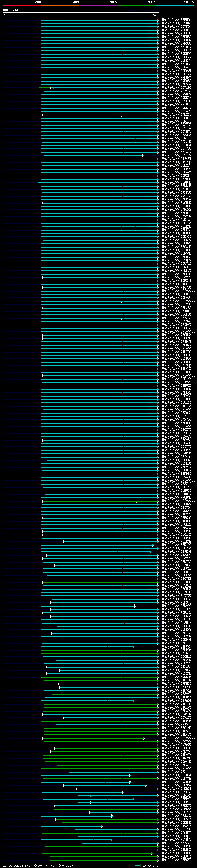Select hit label UniRef100_C4JA39
Screen dimensions: 197x868
click(176, 701)
